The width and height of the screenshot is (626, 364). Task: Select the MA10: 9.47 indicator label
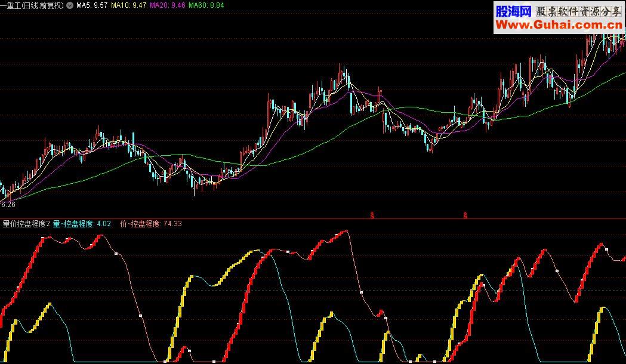pos(128,5)
